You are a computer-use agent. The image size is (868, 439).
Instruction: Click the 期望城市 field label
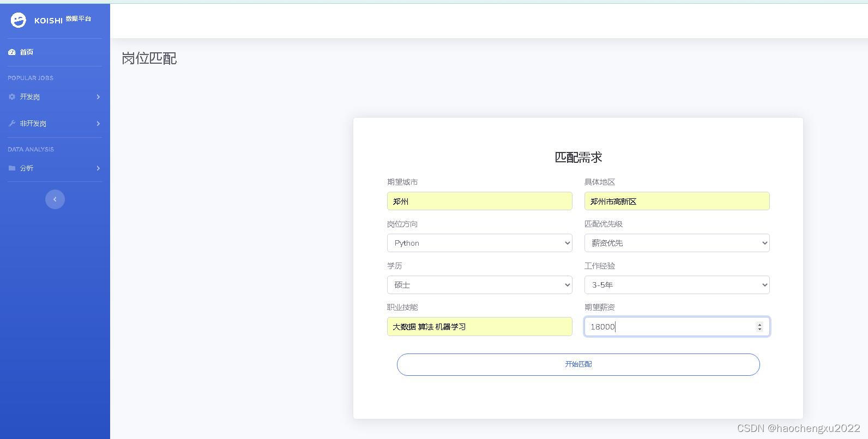(402, 182)
